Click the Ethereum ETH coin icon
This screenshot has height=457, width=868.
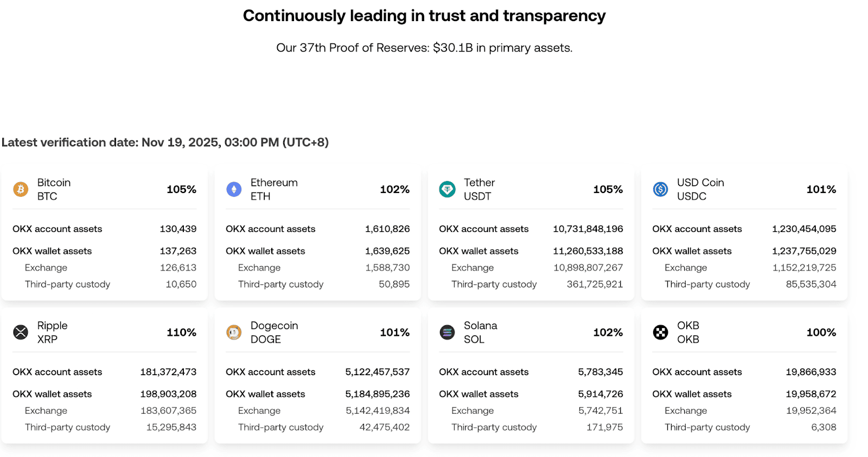click(x=234, y=189)
